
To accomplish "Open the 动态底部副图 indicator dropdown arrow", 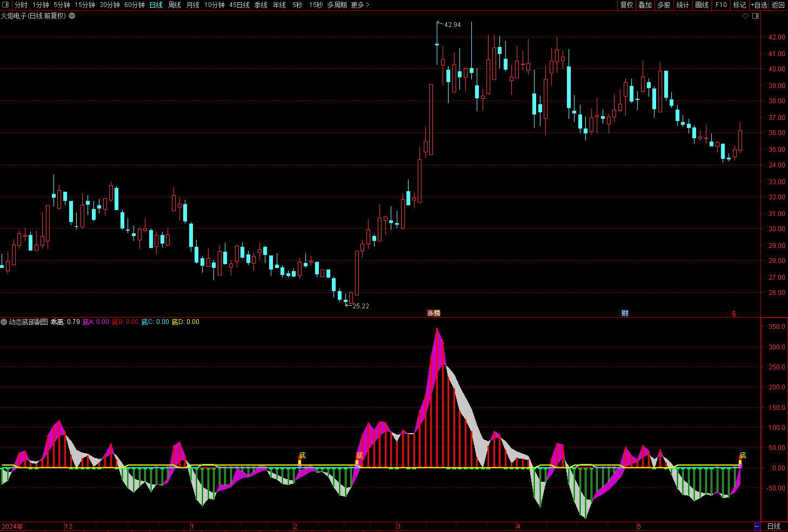I will click(x=4, y=322).
